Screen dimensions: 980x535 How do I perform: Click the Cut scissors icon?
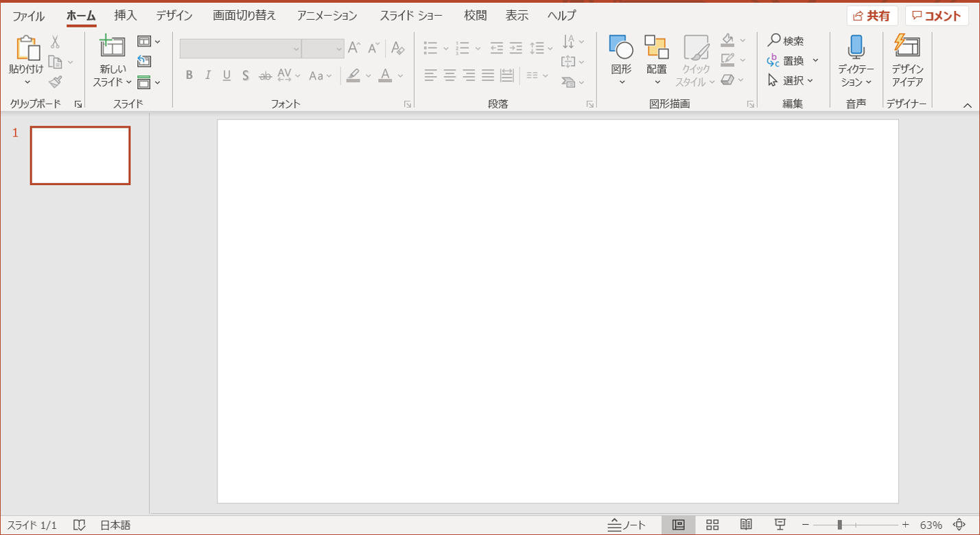coord(55,42)
